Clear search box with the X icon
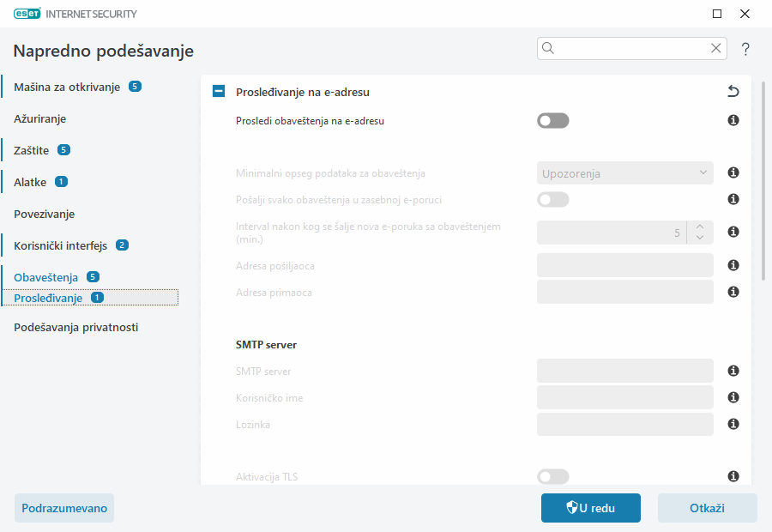Viewport: 772px width, 532px height. coord(715,49)
